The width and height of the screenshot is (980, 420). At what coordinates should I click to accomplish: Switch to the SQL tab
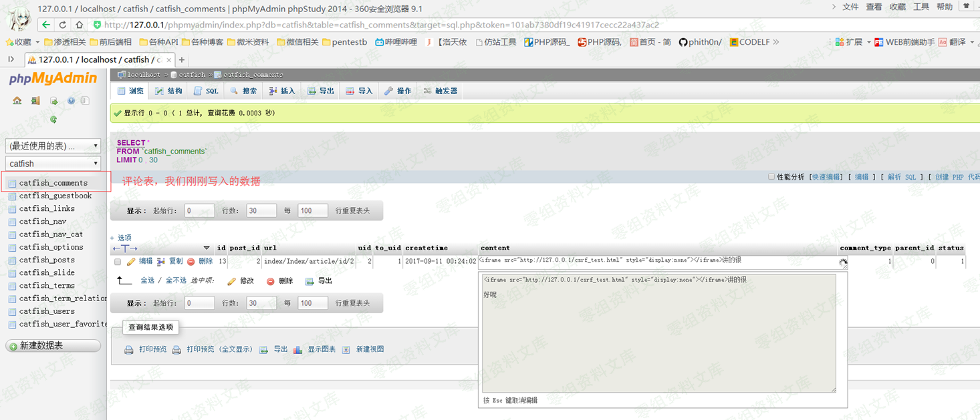(206, 91)
